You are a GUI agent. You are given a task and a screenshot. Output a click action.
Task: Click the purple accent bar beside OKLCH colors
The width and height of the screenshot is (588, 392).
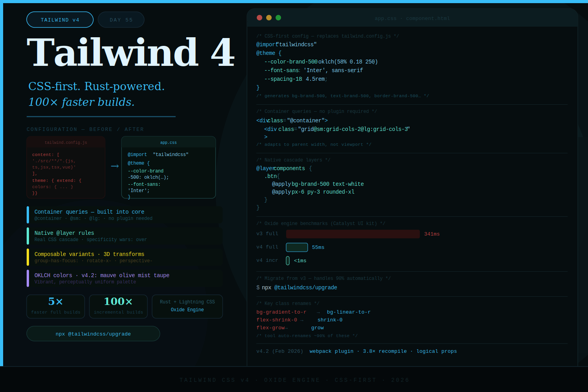28,278
